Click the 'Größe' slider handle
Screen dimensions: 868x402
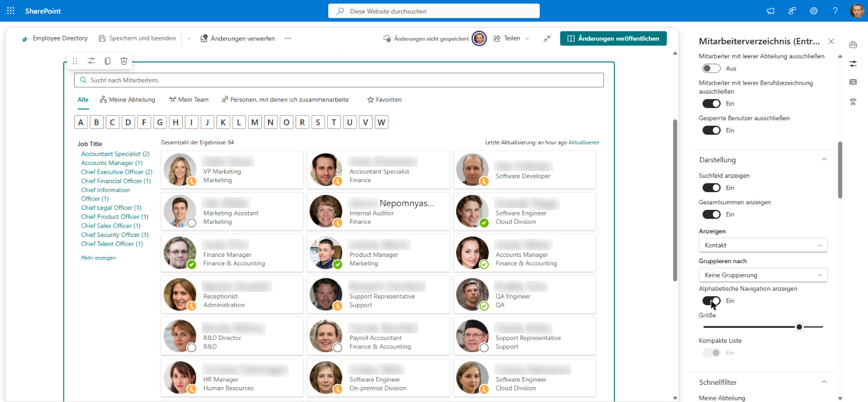click(x=799, y=327)
